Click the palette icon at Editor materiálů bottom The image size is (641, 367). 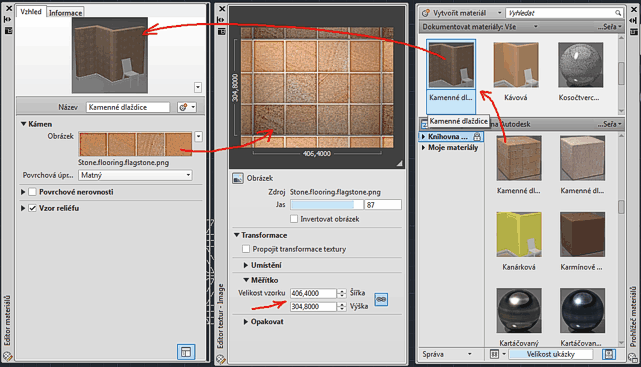click(8, 356)
